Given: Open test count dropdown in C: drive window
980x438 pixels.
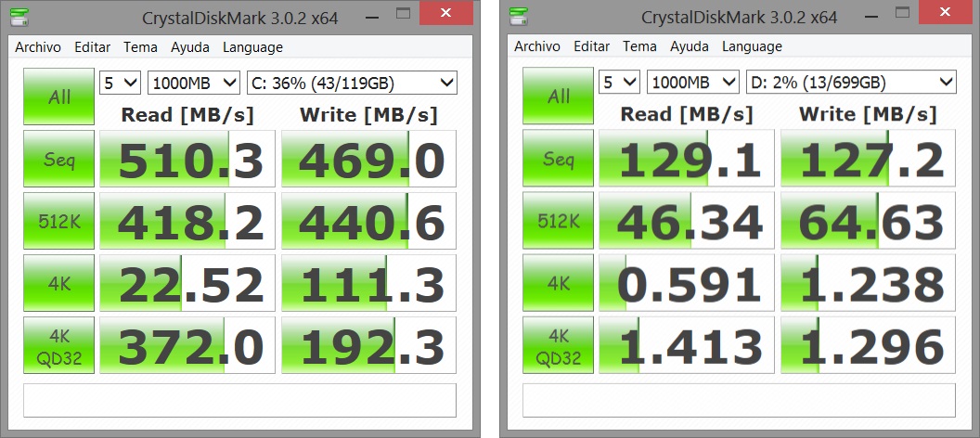Looking at the screenshot, I should click(120, 83).
